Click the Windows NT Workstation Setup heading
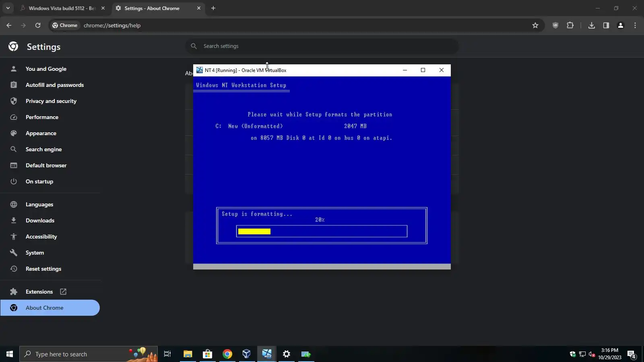 pos(241,85)
